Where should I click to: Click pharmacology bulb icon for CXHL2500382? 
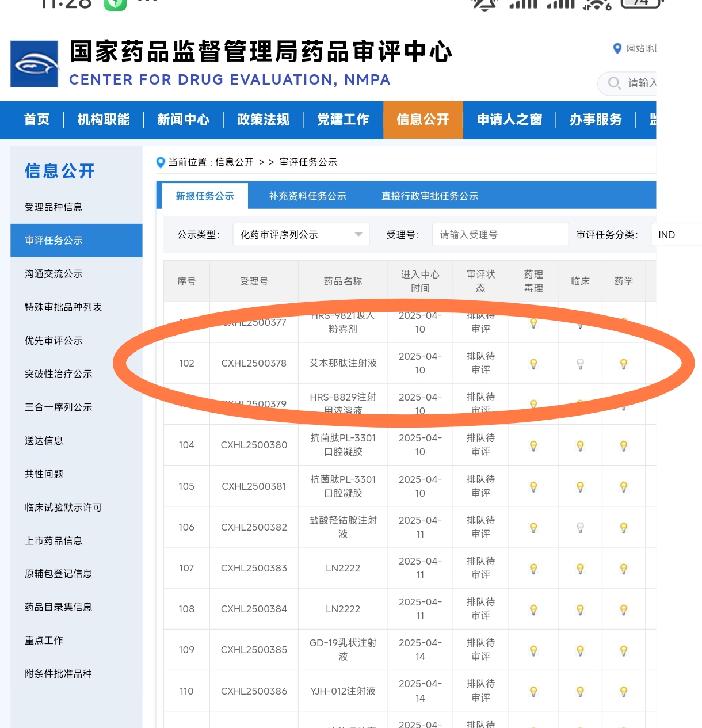(533, 528)
